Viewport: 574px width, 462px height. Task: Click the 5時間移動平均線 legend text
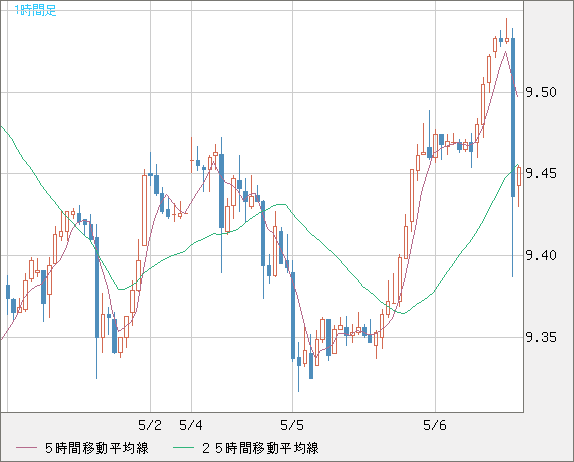pos(97,448)
